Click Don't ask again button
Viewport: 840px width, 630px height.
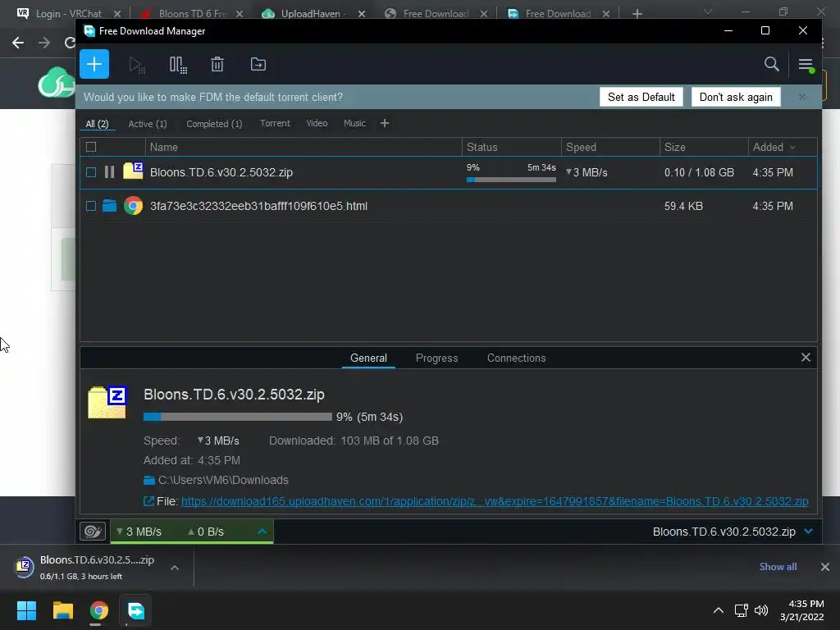[736, 97]
